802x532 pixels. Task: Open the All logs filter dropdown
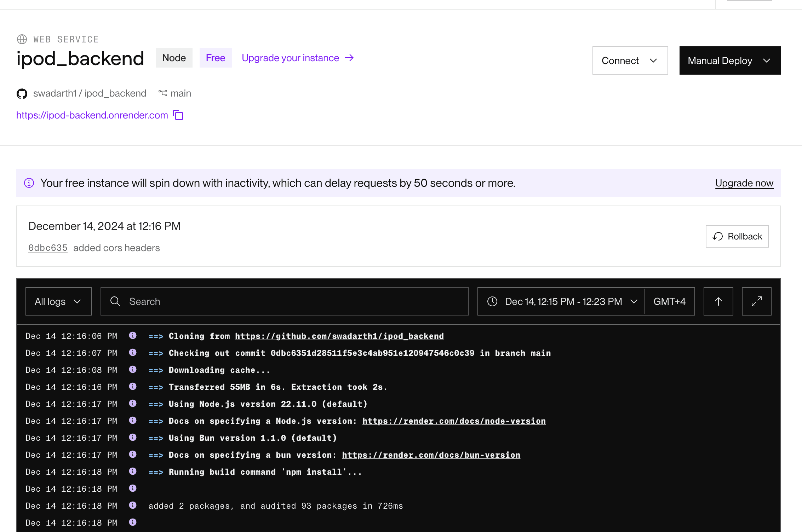coord(58,301)
